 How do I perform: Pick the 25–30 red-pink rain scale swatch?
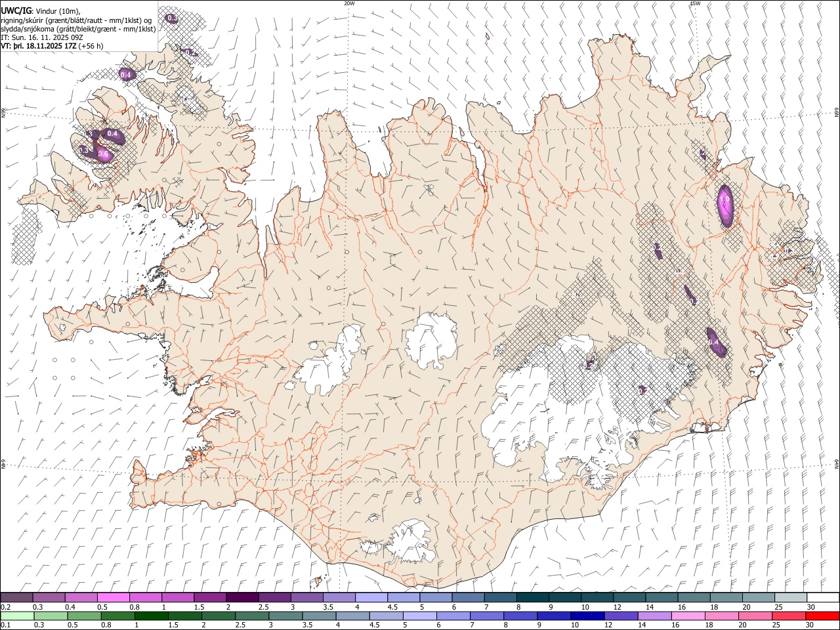point(788,616)
